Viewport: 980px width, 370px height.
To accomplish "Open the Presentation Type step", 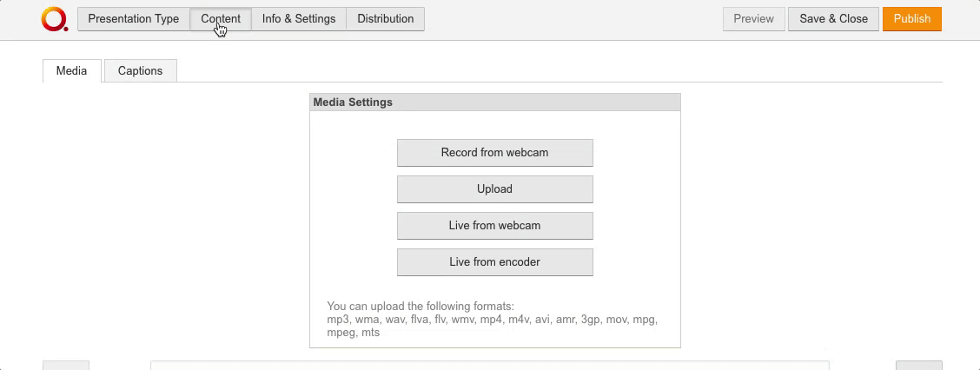I will [x=134, y=19].
